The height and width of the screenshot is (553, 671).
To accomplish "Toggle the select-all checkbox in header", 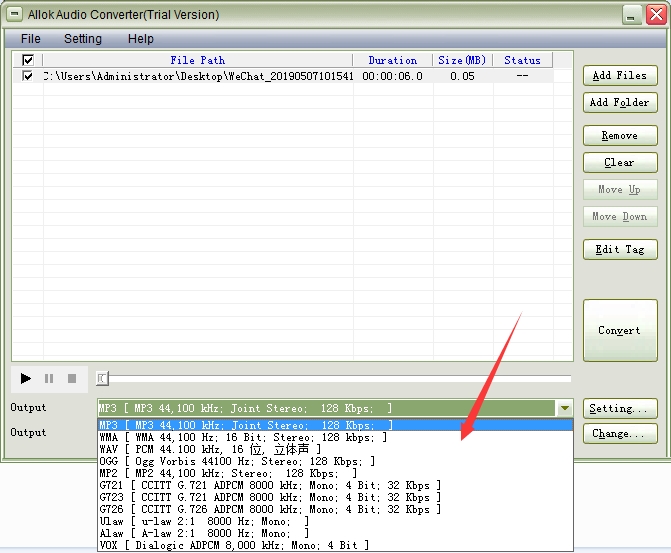I will click(x=27, y=60).
